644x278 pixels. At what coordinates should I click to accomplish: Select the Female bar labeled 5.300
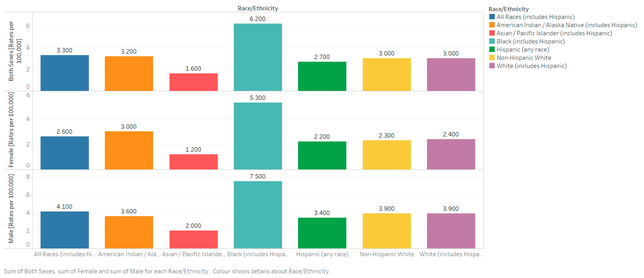click(258, 136)
